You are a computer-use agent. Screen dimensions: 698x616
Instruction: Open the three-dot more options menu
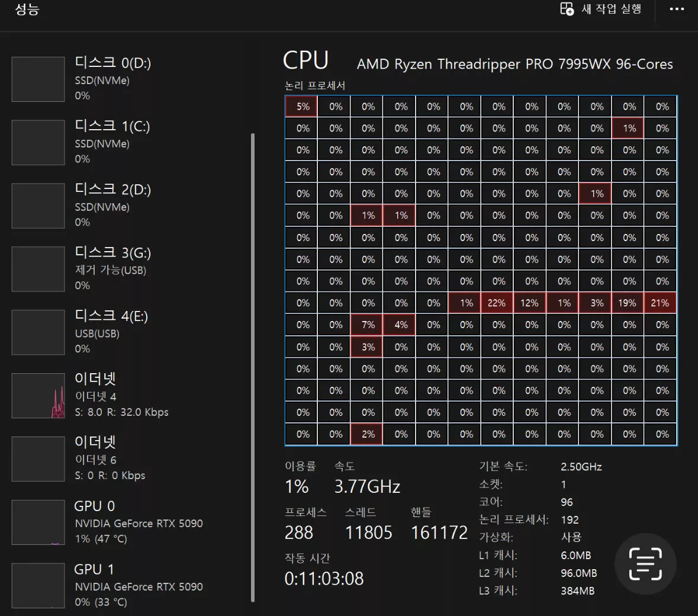pos(677,9)
